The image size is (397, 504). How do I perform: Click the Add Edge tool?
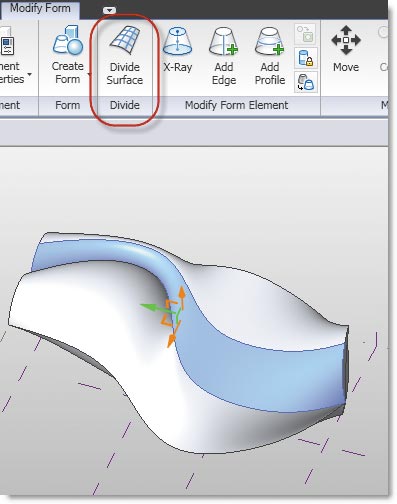223,55
